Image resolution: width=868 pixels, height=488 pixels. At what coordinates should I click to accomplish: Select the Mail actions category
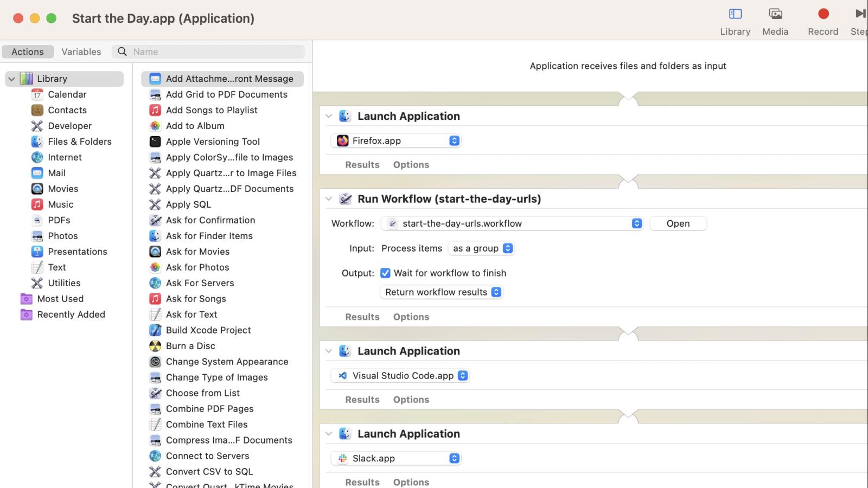[x=56, y=172]
